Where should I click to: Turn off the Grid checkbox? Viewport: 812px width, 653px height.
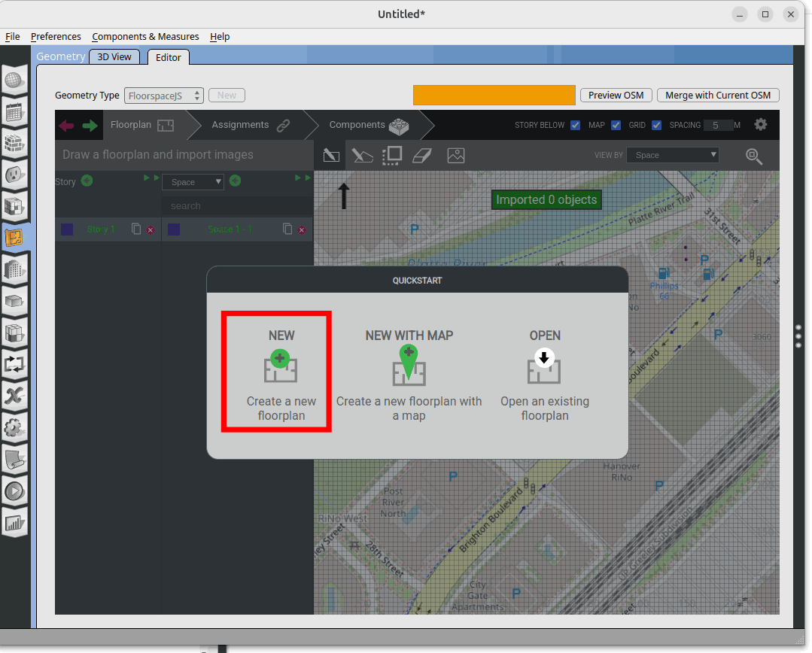(656, 126)
